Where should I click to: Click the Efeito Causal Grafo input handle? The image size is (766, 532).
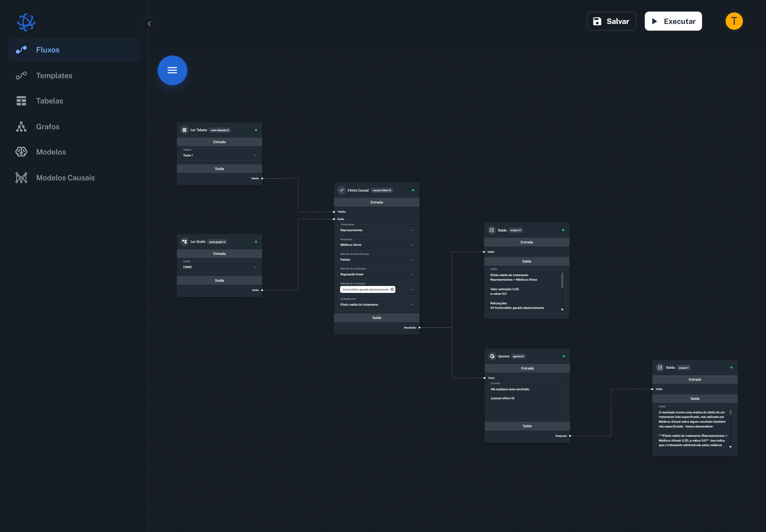point(334,219)
